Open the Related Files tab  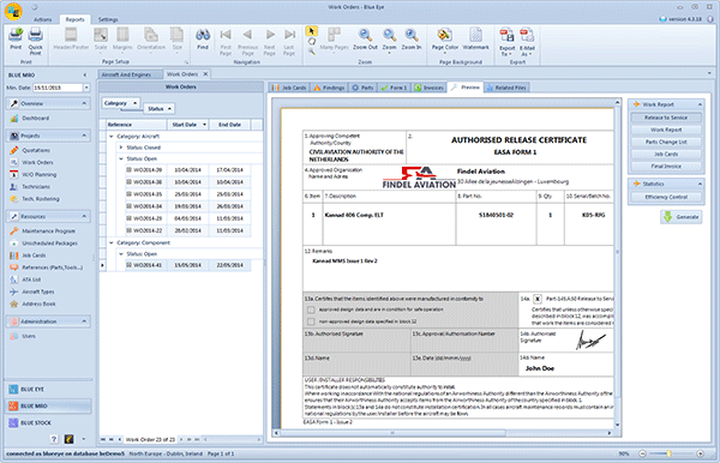[506, 87]
